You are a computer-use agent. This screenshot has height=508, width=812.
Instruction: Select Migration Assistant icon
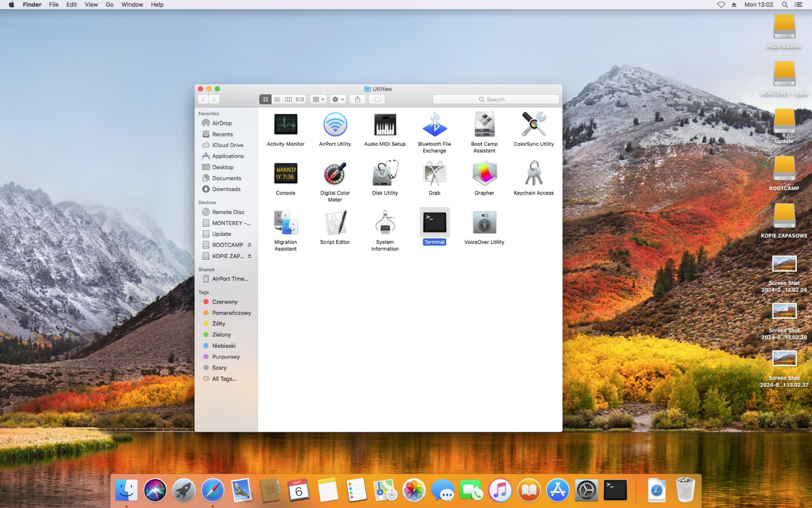285,222
